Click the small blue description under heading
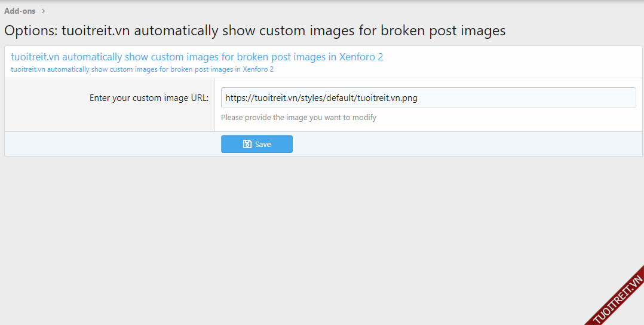Screen dimensions: 644x325 142,69
